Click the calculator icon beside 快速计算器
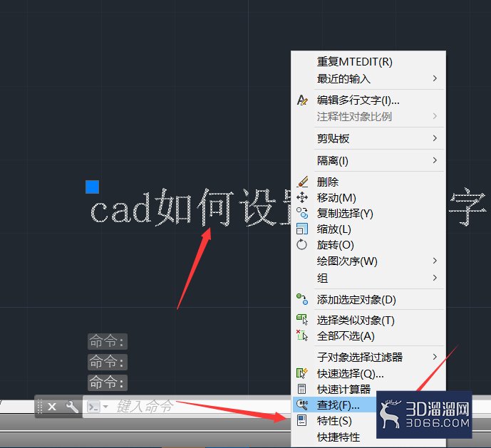 (x=301, y=389)
